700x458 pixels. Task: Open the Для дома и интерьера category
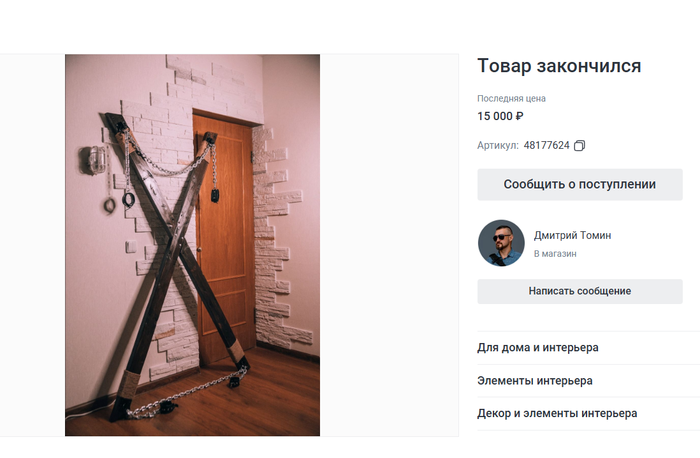click(538, 347)
